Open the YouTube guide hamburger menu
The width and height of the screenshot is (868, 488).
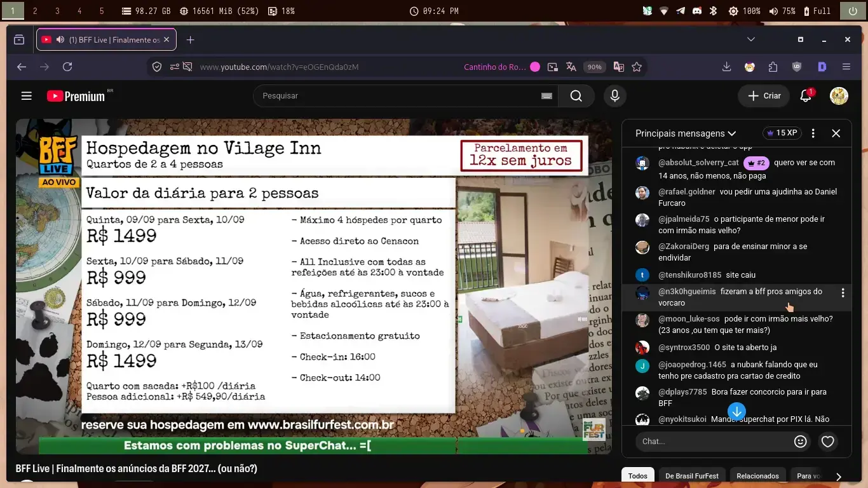pos(26,96)
